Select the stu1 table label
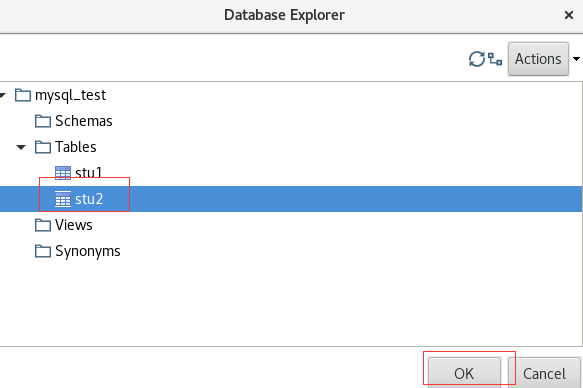Viewport: 583px width, 388px height. click(88, 173)
